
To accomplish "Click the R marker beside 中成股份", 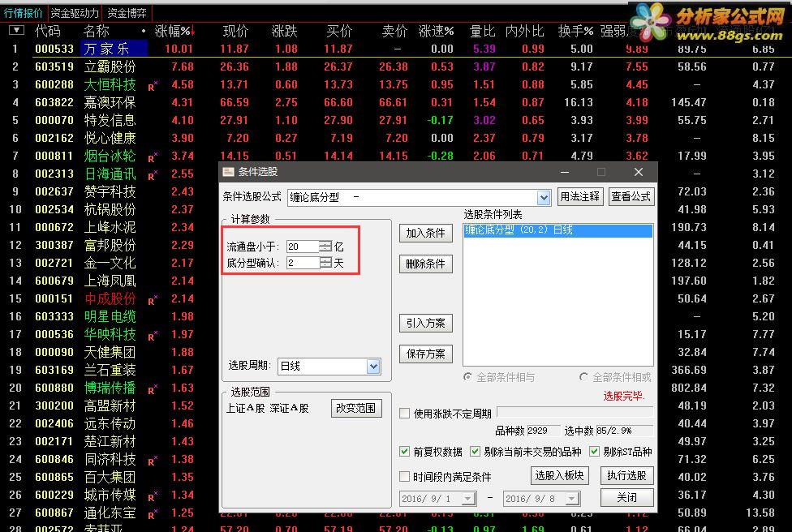I will (x=153, y=300).
